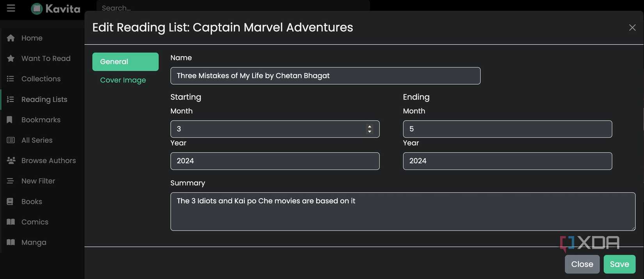The height and width of the screenshot is (279, 644).
Task: Click the Comics open-book icon
Action: pos(11,222)
